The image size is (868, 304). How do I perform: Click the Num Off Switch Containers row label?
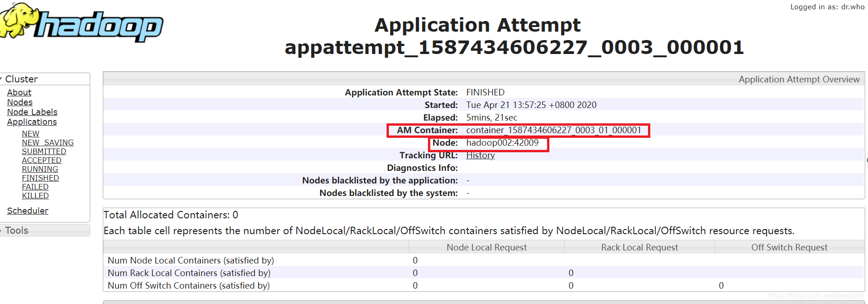click(188, 286)
